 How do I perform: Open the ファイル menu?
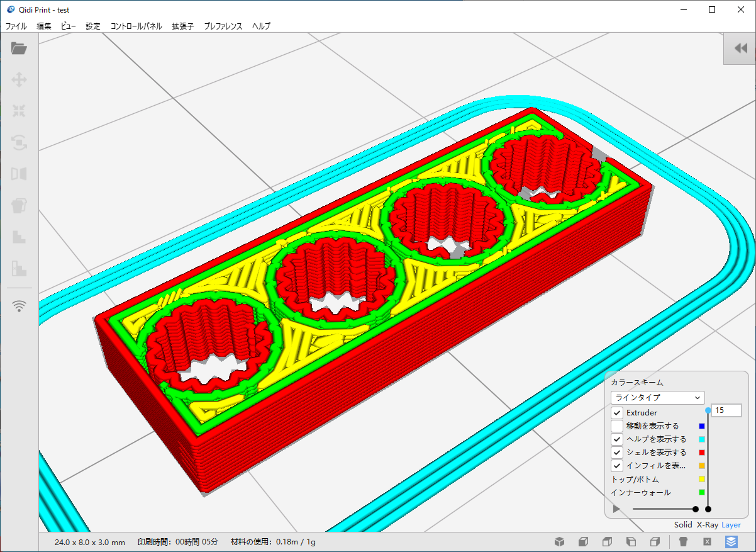[16, 26]
